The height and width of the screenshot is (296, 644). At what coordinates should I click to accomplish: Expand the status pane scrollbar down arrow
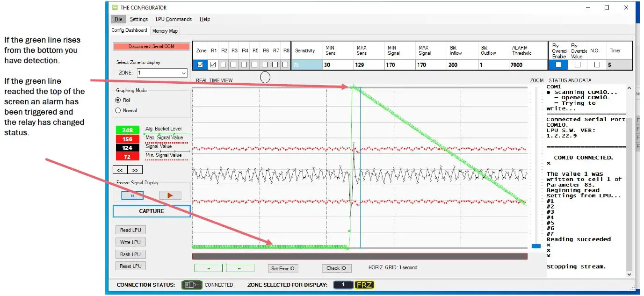click(630, 274)
